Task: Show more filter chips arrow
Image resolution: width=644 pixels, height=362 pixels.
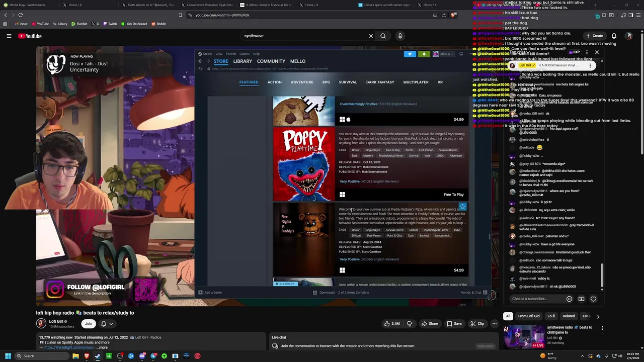Action: 598,316
